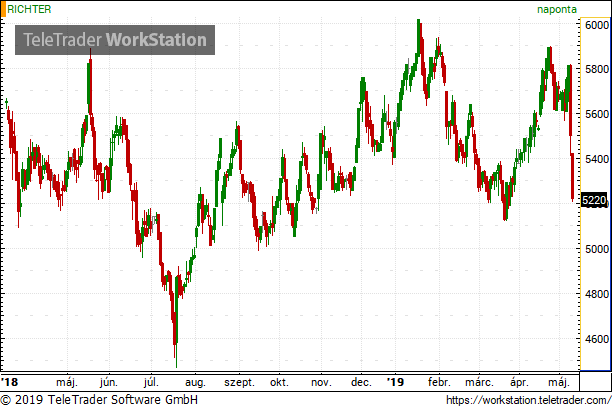Click the RICHTER ticker label
Viewport: 612px width, 409px height.
29,9
